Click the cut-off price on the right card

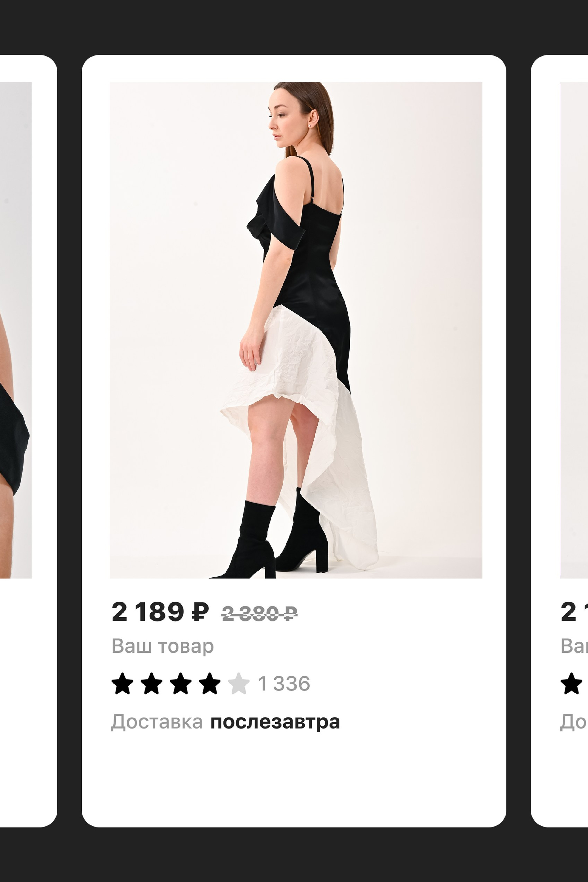click(x=574, y=612)
